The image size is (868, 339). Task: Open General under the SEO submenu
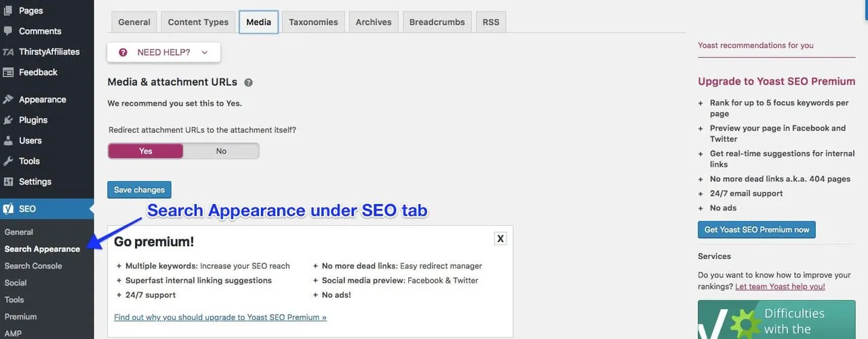(19, 232)
